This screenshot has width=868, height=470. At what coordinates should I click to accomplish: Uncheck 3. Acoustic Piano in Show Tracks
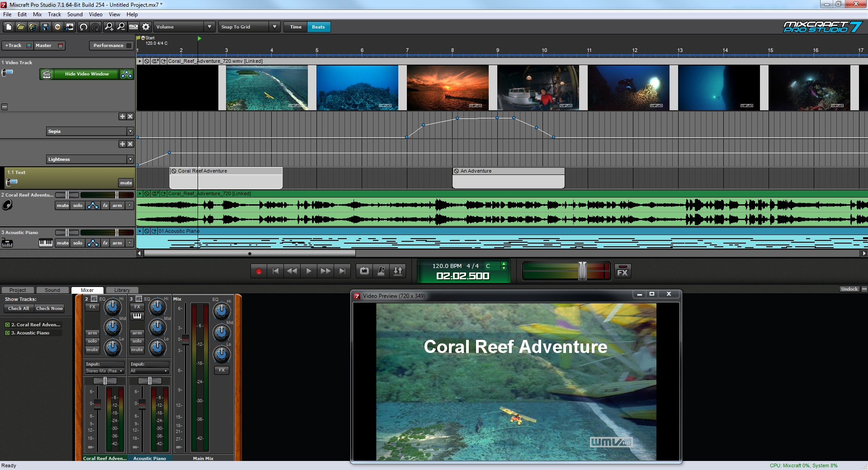[7, 333]
